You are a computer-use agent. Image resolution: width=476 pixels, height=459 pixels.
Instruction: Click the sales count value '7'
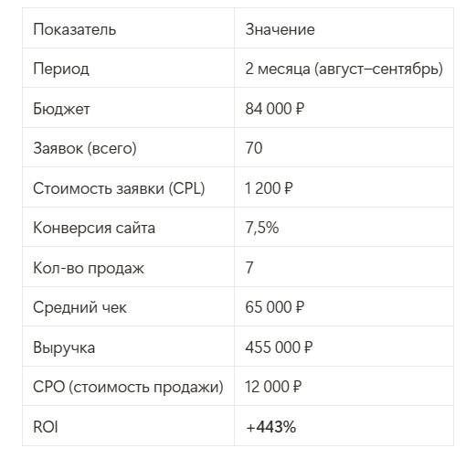pos(249,268)
